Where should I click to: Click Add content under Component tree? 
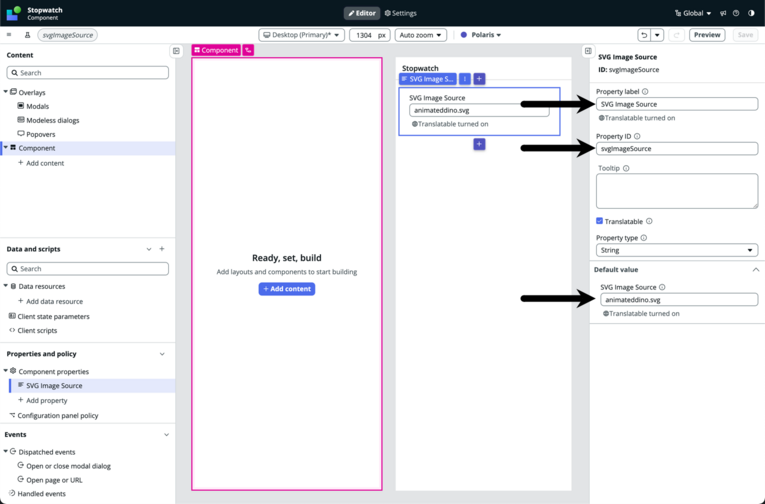pos(41,163)
